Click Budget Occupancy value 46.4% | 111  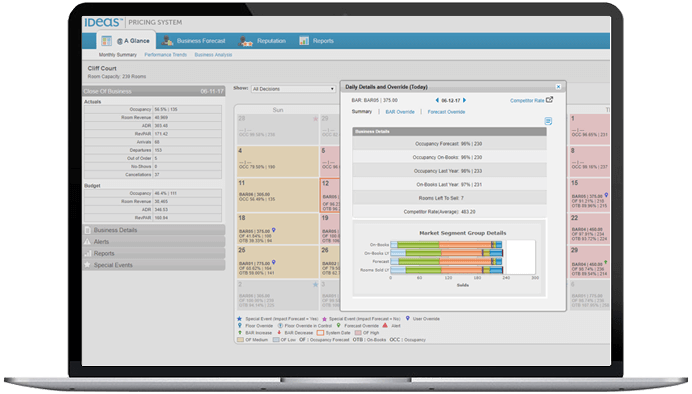click(x=165, y=193)
